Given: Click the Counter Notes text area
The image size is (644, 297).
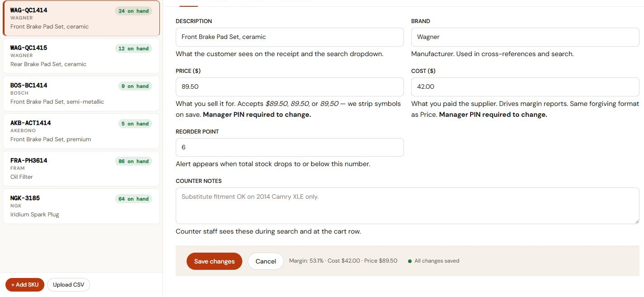Looking at the screenshot, I should click(408, 206).
